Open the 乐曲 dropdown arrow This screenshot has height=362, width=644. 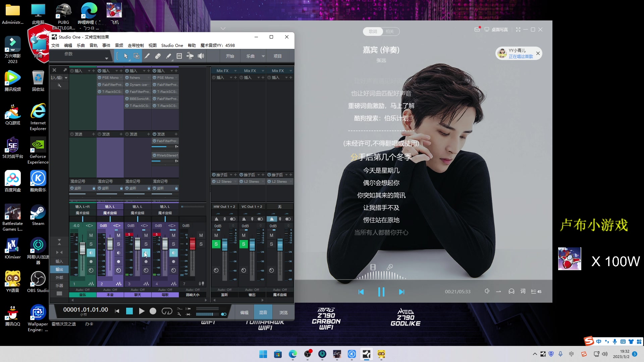click(x=263, y=56)
